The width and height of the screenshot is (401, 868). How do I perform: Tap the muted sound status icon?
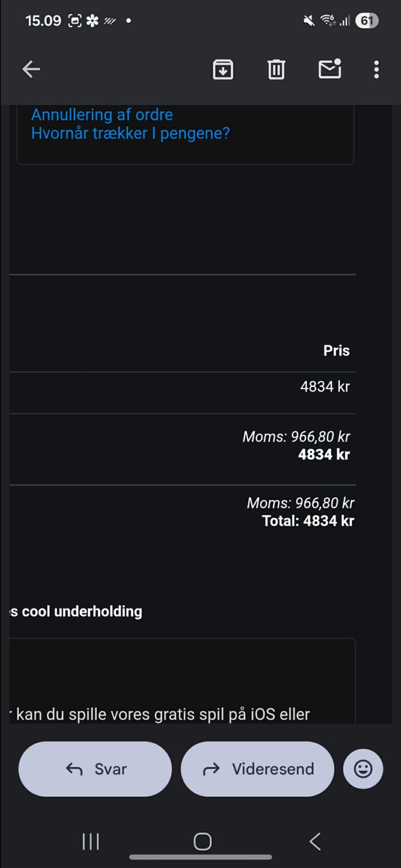pyautogui.click(x=309, y=21)
